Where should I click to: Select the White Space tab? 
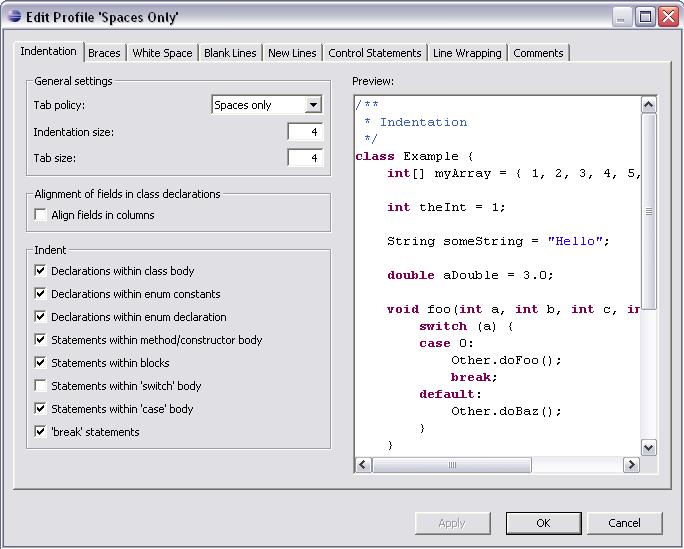(162, 53)
